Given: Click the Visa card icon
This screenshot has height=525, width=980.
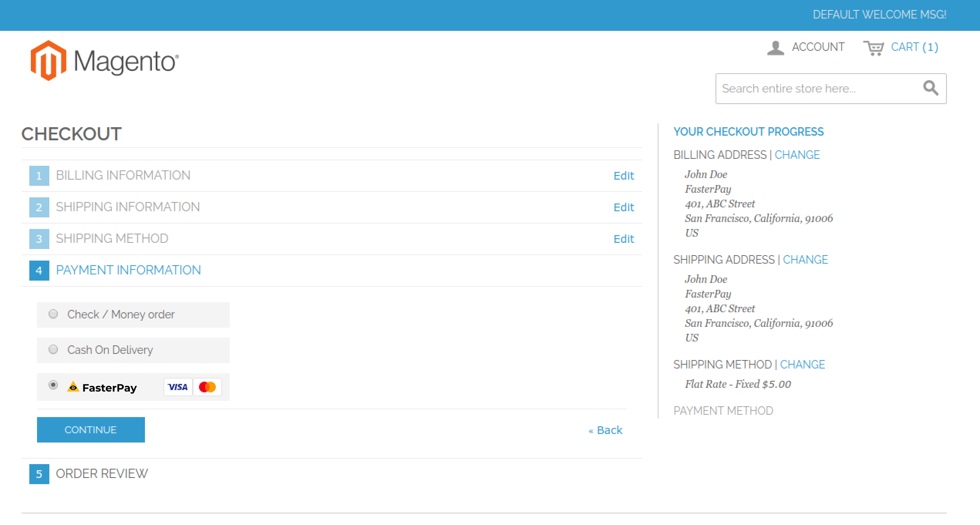Looking at the screenshot, I should coord(178,387).
